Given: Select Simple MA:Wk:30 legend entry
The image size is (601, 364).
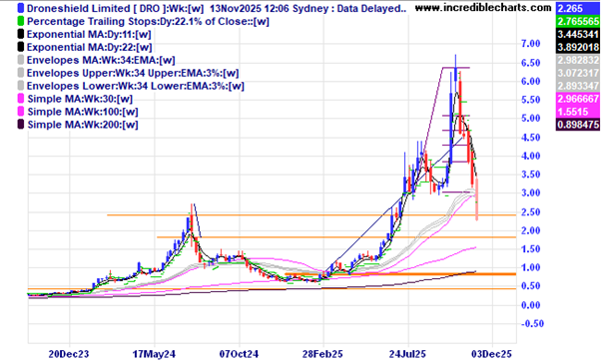Looking at the screenshot, I should 80,99.
